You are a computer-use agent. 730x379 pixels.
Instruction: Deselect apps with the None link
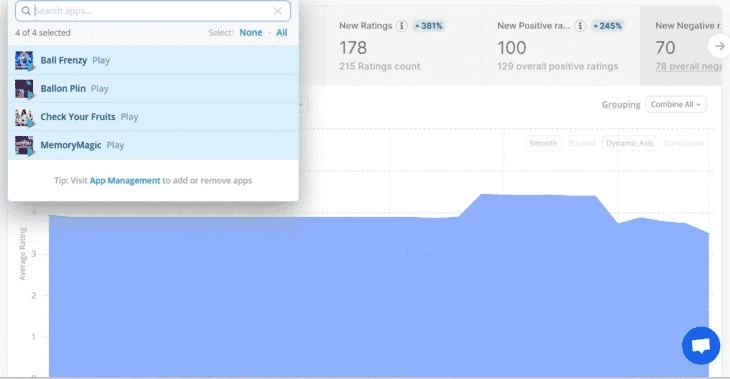[x=250, y=33]
